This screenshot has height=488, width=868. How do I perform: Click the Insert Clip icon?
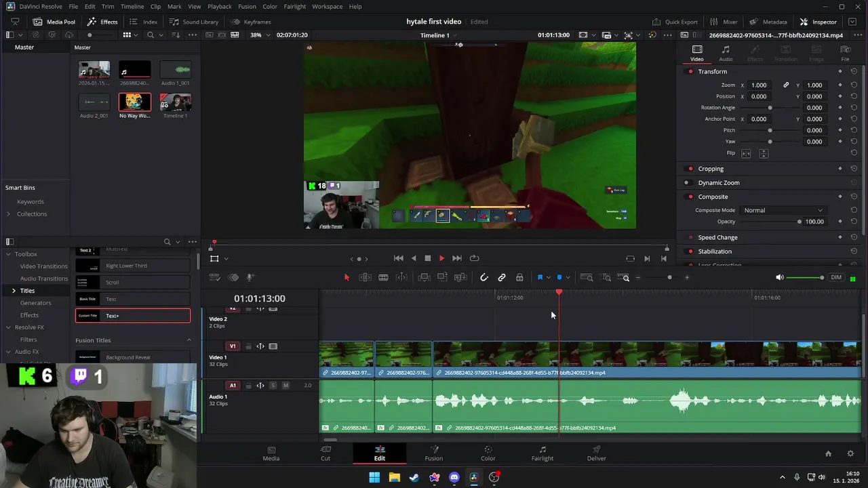pos(424,277)
